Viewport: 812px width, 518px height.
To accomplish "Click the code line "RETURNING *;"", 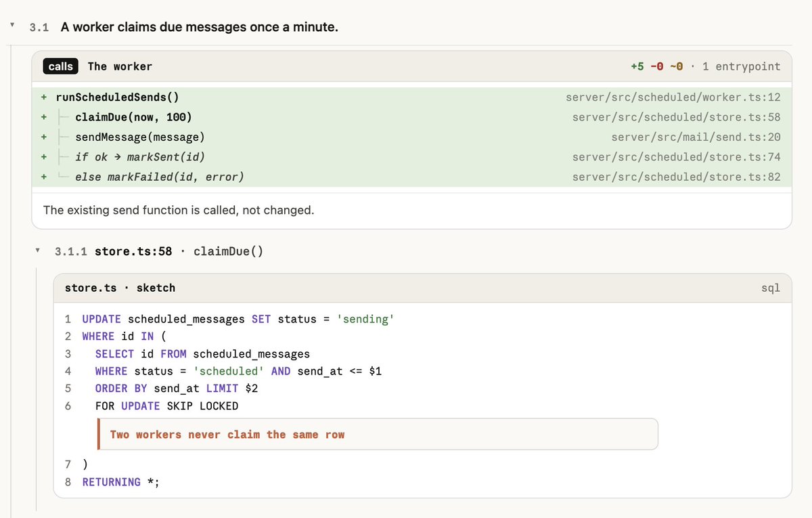I will point(120,482).
